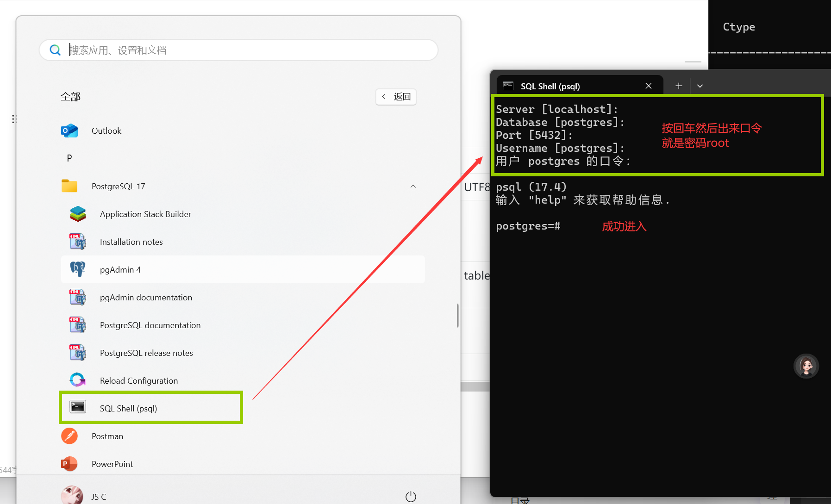Screen dimensions: 831x504
Task: Open the PowerPoint app icon
Action: pos(69,464)
